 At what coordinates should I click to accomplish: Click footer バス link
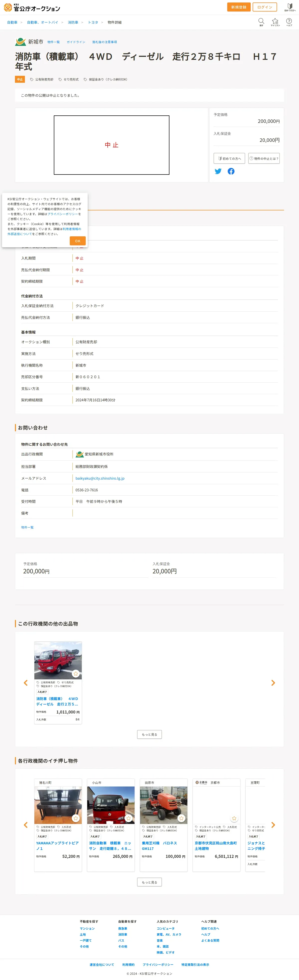(x=121, y=940)
